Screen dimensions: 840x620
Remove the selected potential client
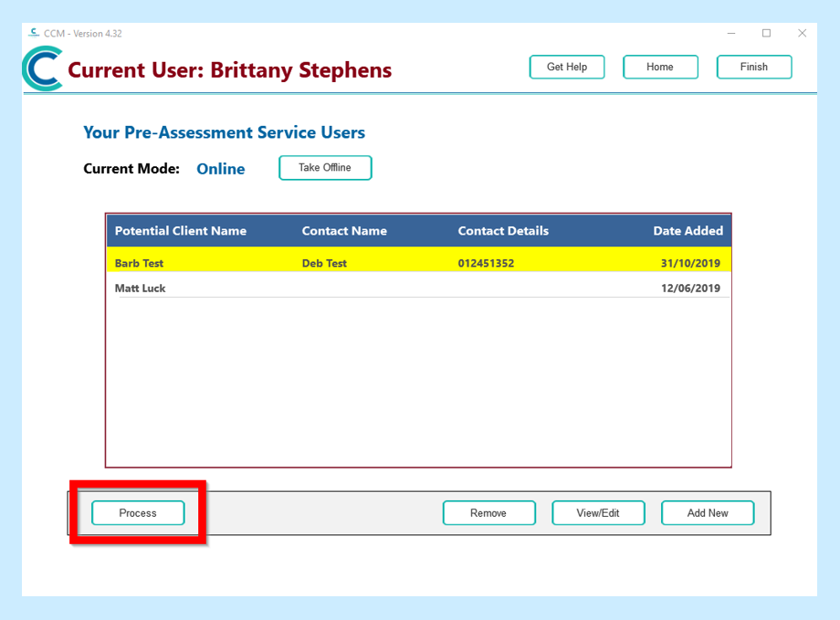(488, 513)
